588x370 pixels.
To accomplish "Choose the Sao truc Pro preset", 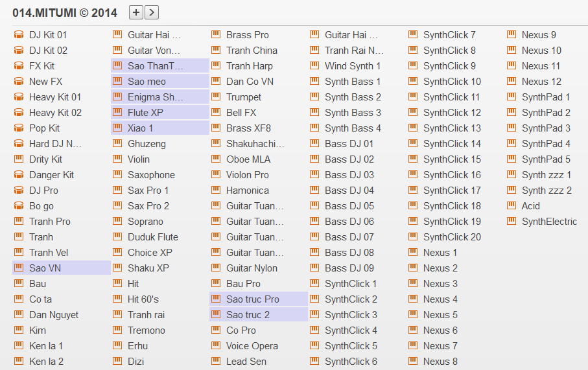I will click(252, 299).
